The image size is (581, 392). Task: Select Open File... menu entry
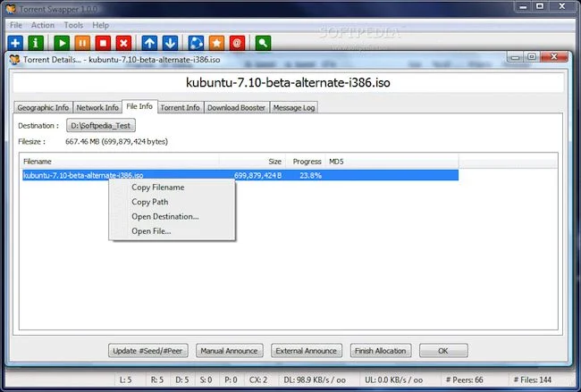coord(151,231)
